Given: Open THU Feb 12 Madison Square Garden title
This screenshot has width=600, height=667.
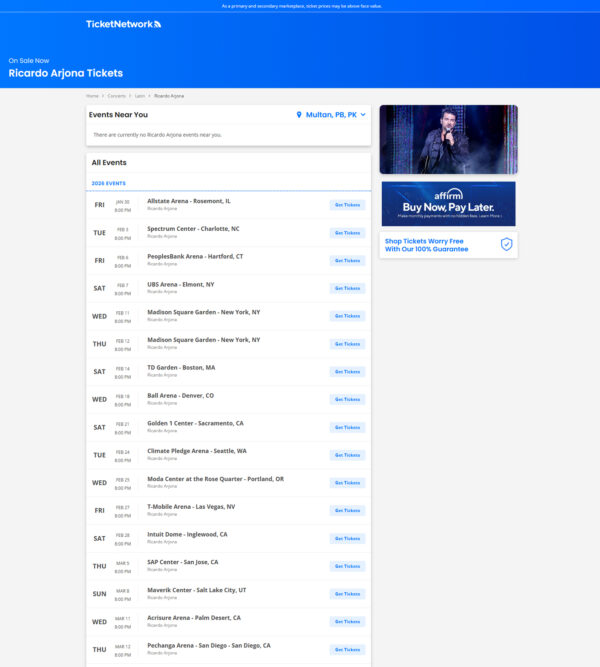Looking at the screenshot, I should (x=203, y=340).
